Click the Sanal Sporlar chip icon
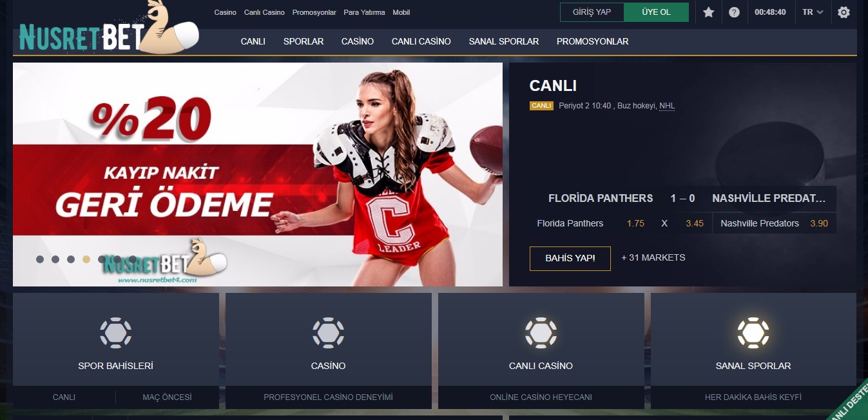Image resolution: width=868 pixels, height=420 pixels. tap(753, 333)
